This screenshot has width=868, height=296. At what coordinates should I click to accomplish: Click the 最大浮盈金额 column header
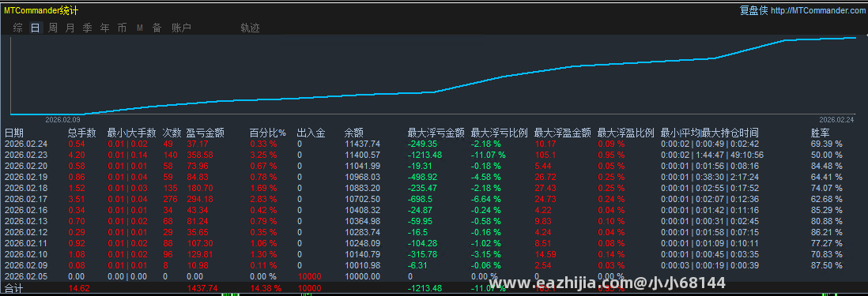point(562,133)
